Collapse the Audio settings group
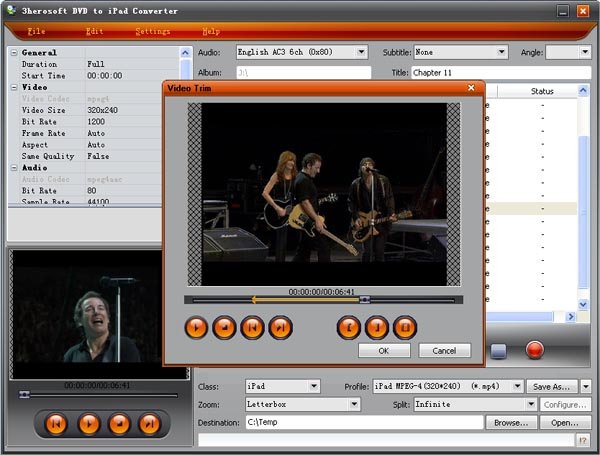The width and height of the screenshot is (600, 455). coord(14,168)
